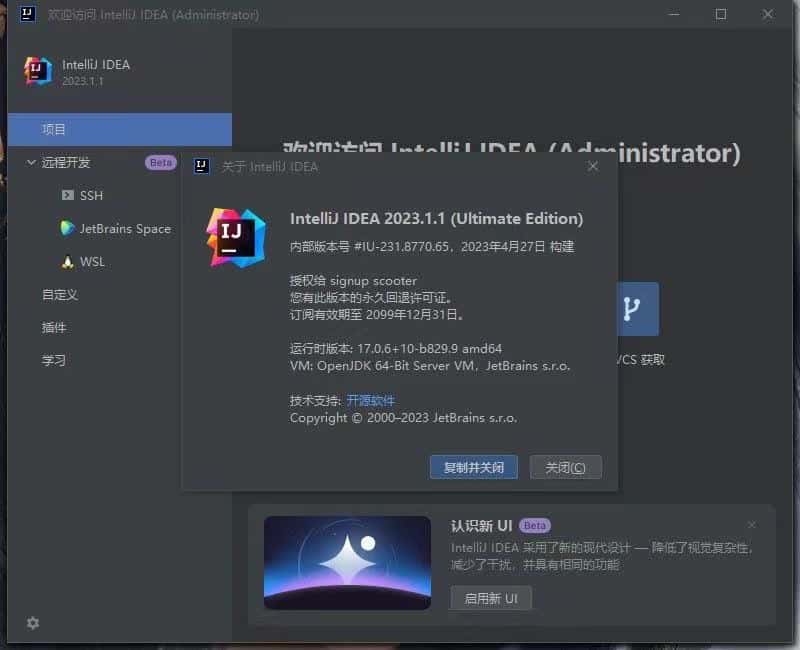Viewport: 800px width, 650px height.
Task: Click the 2023.1.1 version label under IntelliJ IDEA
Action: pos(83,81)
